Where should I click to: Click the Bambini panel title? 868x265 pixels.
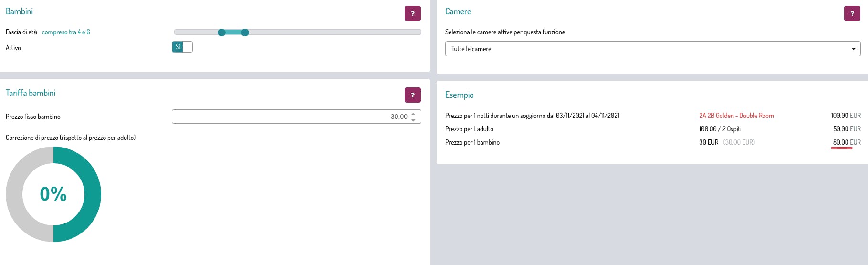[19, 11]
